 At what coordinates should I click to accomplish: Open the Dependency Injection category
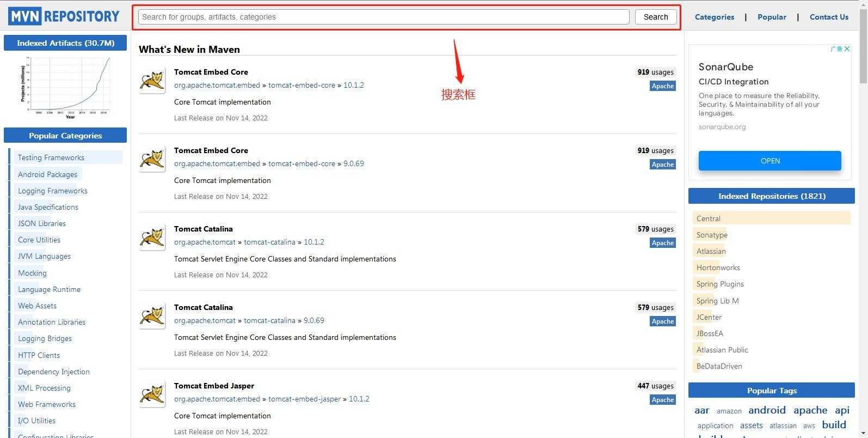click(54, 372)
